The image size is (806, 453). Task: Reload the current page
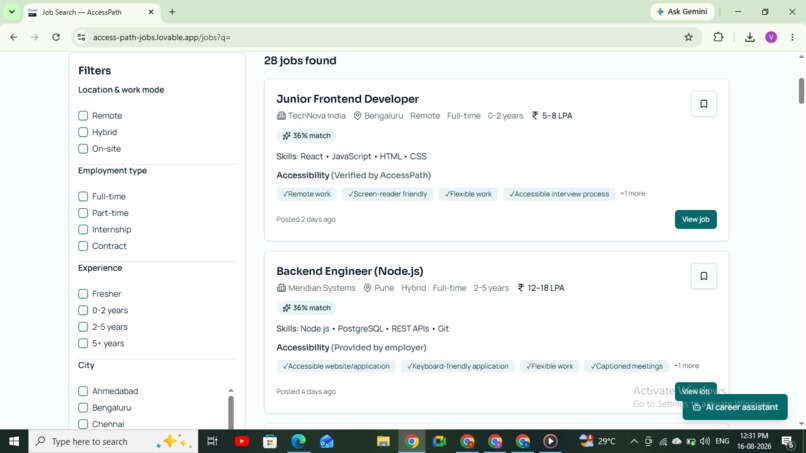click(x=56, y=37)
